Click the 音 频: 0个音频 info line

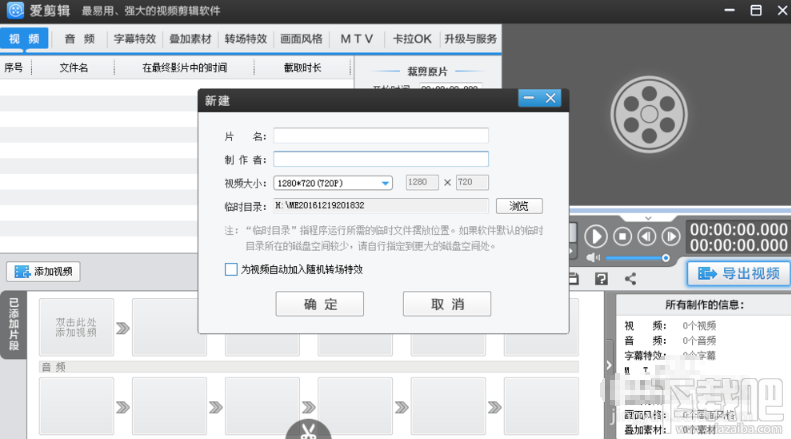pos(670,341)
